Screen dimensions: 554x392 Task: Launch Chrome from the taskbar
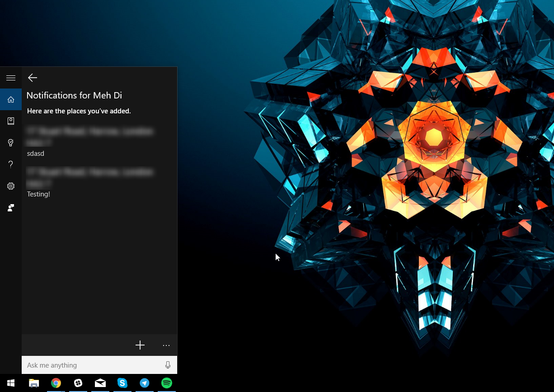tap(56, 383)
